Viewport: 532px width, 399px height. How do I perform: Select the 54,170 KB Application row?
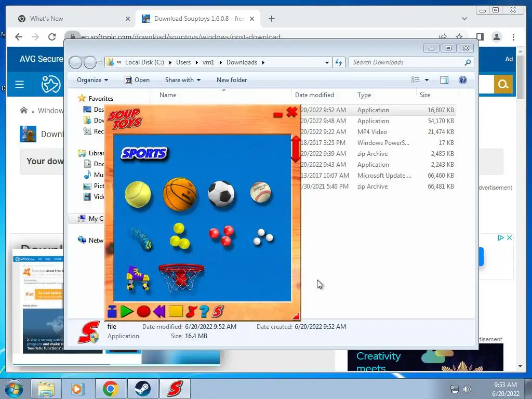click(x=377, y=121)
